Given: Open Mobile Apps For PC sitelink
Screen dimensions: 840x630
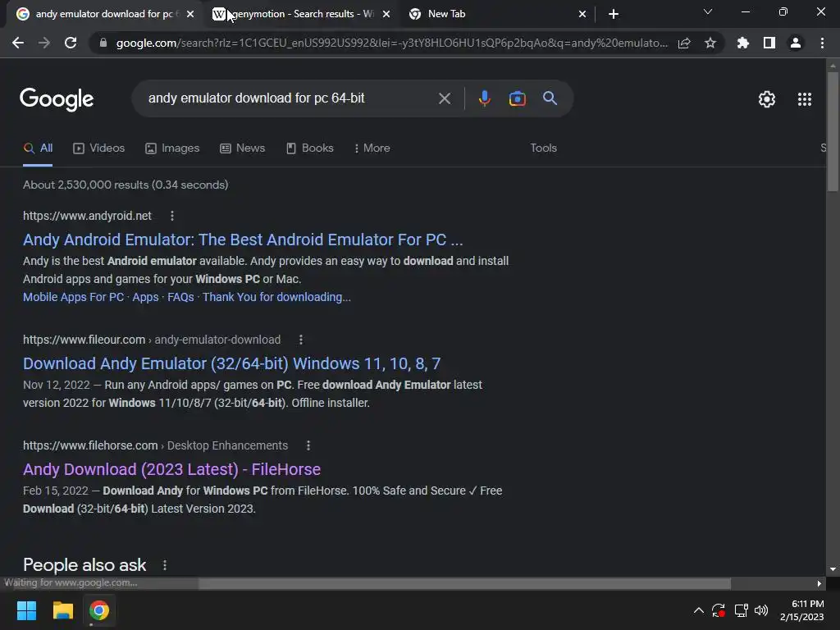Looking at the screenshot, I should (73, 297).
